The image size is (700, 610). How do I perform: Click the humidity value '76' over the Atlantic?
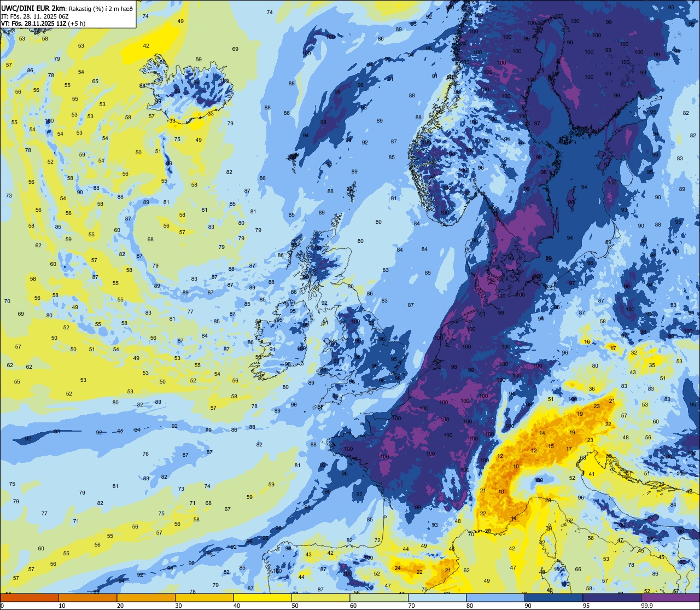coord(145,454)
